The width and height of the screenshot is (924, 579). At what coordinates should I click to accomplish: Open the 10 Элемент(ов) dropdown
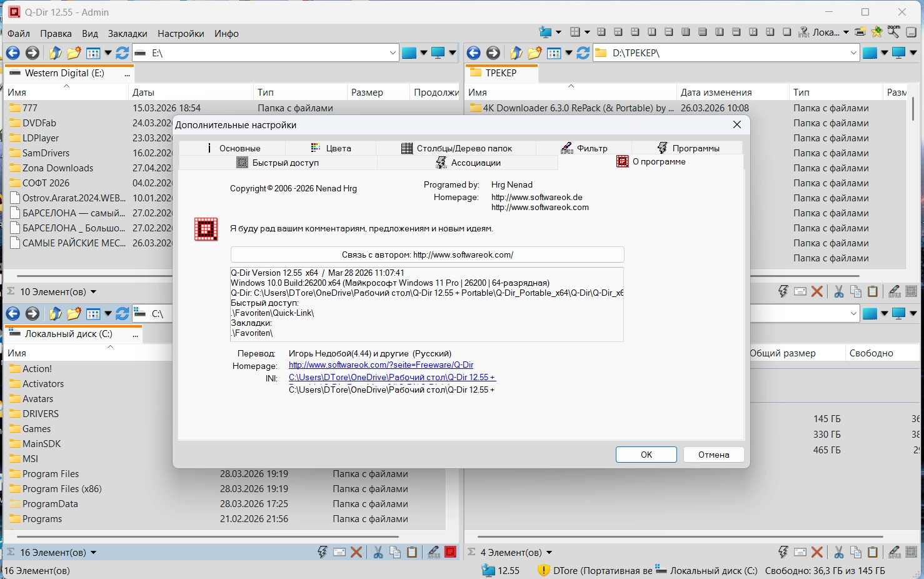(x=93, y=292)
